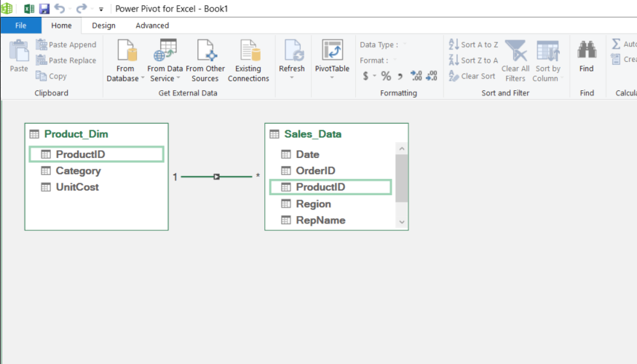Image resolution: width=637 pixels, height=364 pixels.
Task: Sort Z to A
Action: pyautogui.click(x=473, y=60)
